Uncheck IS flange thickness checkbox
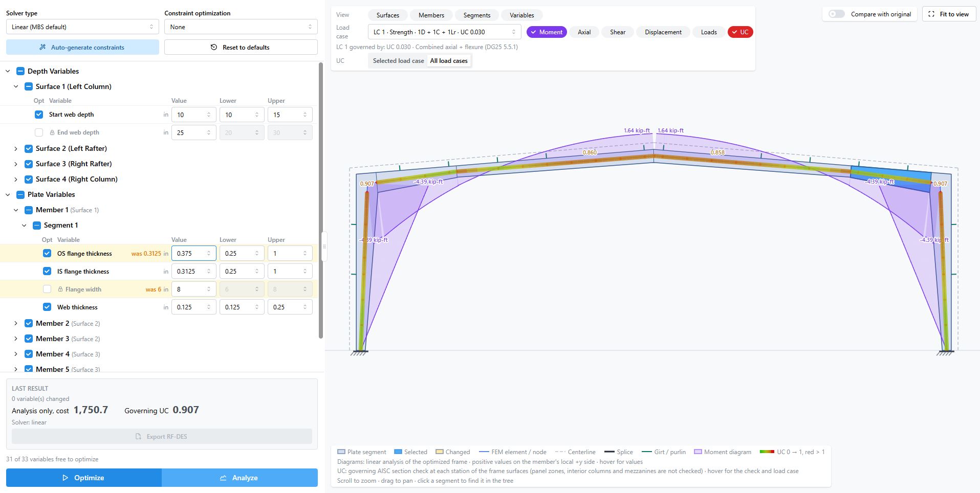This screenshot has width=980, height=493. (47, 272)
